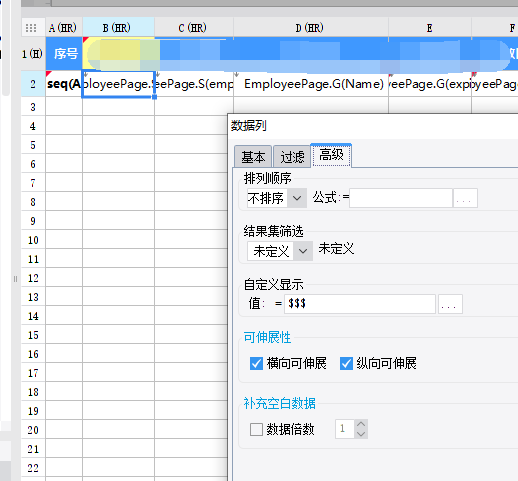The image size is (518, 481).
Task: Enable the 数据倍数 checkbox
Action: click(x=256, y=429)
